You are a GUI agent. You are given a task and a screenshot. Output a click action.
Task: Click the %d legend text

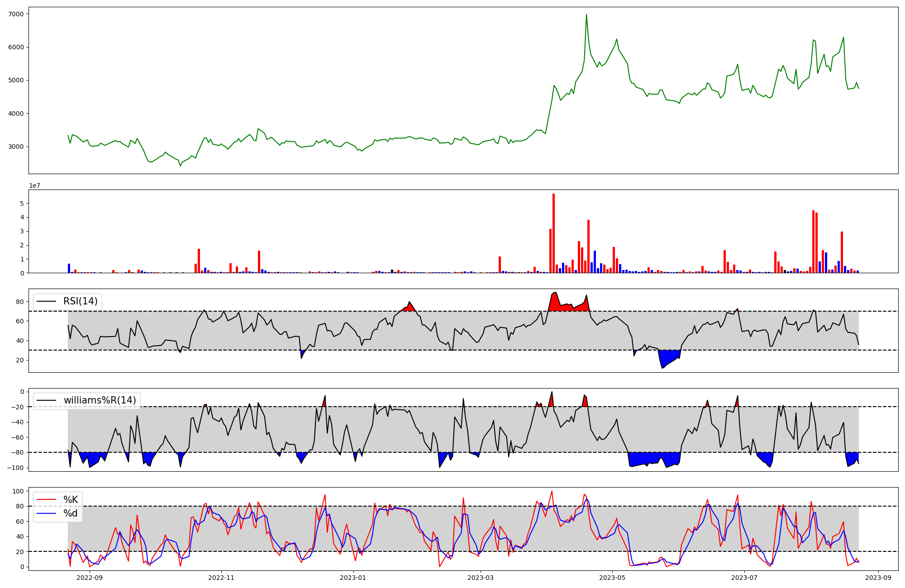click(70, 513)
